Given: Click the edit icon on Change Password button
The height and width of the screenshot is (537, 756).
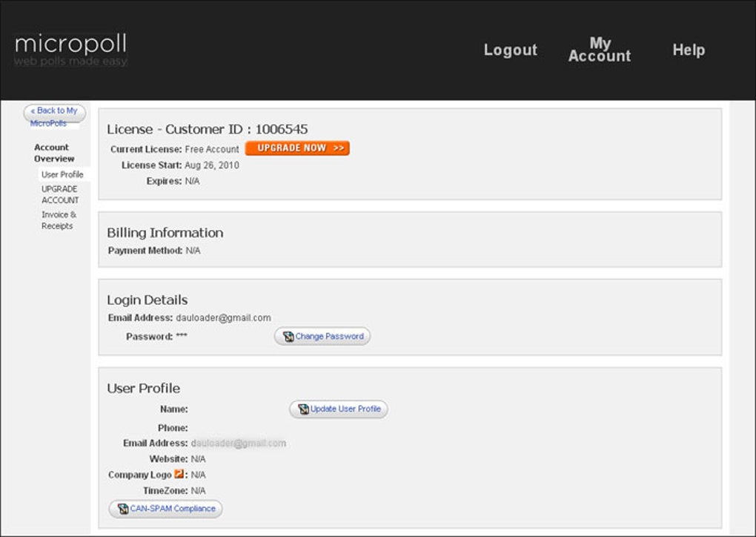Looking at the screenshot, I should click(x=288, y=336).
